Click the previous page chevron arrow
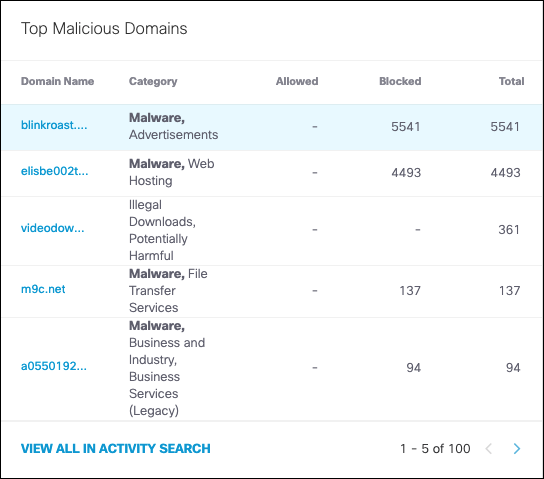This screenshot has width=544, height=479. (x=489, y=449)
